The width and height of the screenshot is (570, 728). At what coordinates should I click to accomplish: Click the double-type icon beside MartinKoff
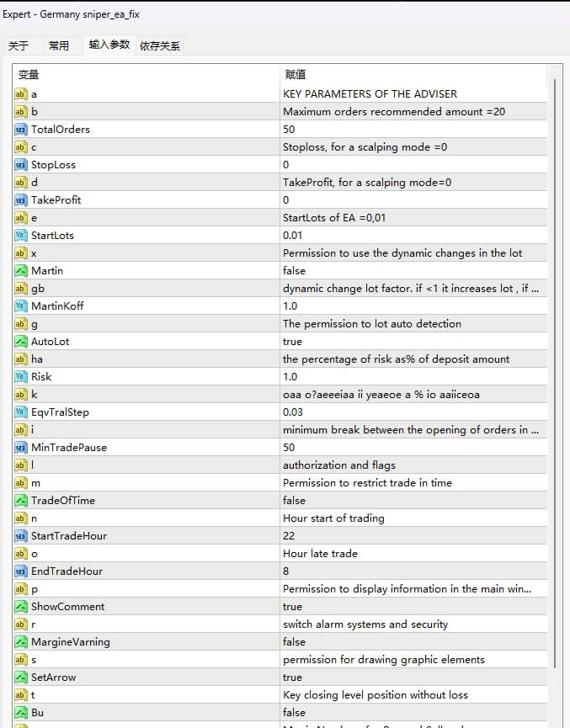[x=21, y=306]
